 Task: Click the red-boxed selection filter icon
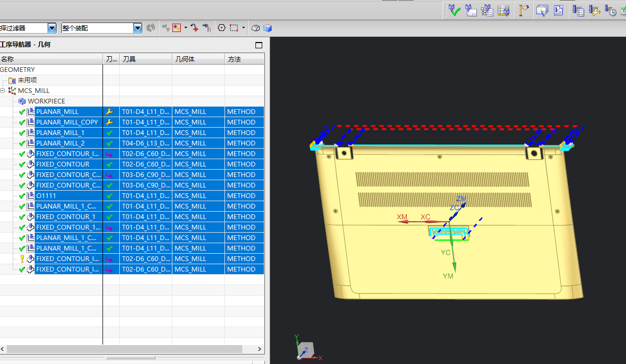177,27
